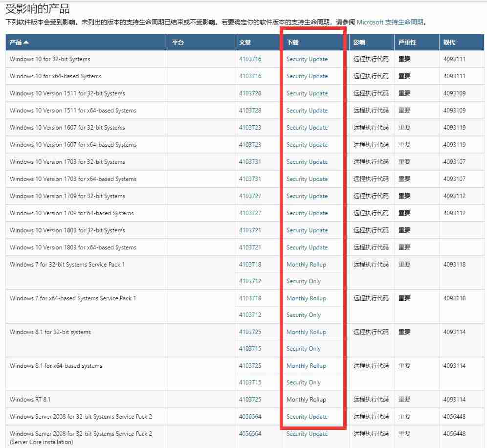This screenshot has height=448, width=487.
Task: Open article 4103721 for Version 1803 x64-based
Action: pyautogui.click(x=250, y=247)
